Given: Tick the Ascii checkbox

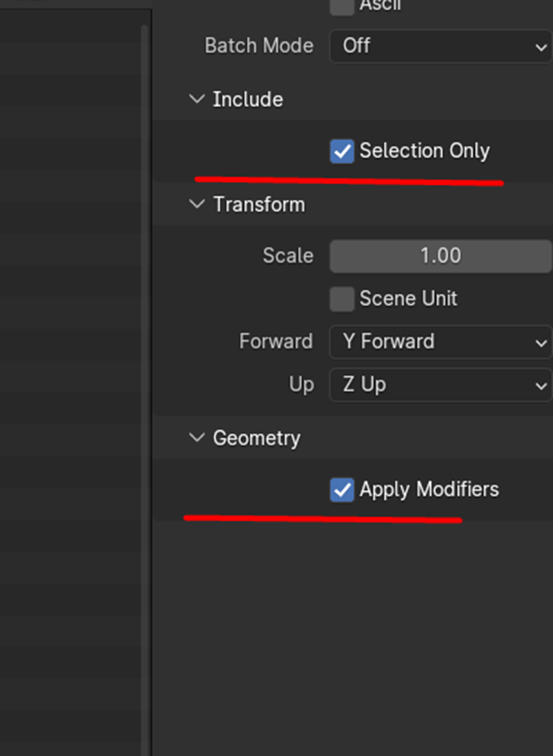Looking at the screenshot, I should (342, 6).
